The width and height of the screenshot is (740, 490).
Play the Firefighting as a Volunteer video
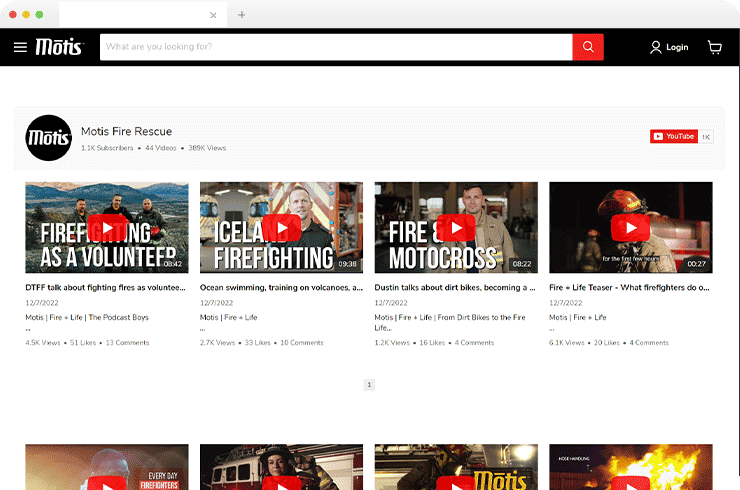point(107,228)
